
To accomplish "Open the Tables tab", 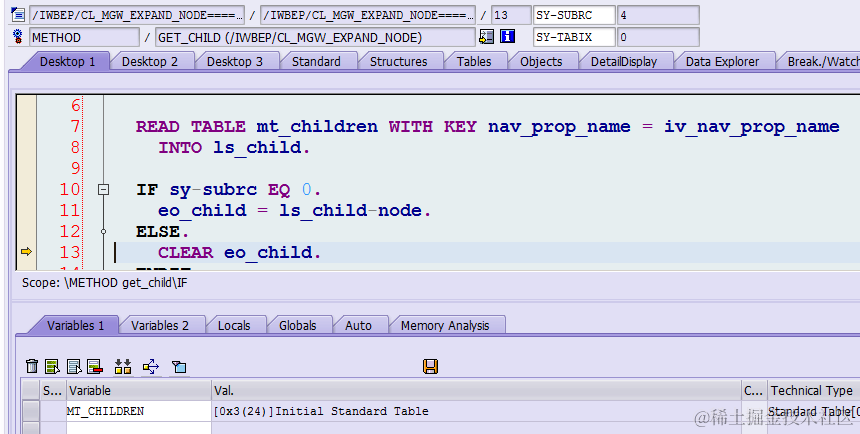I will (474, 61).
